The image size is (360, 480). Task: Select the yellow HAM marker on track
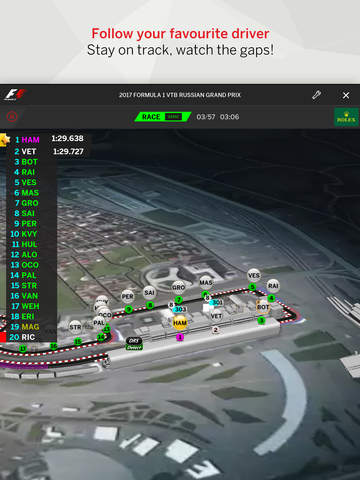[180, 323]
